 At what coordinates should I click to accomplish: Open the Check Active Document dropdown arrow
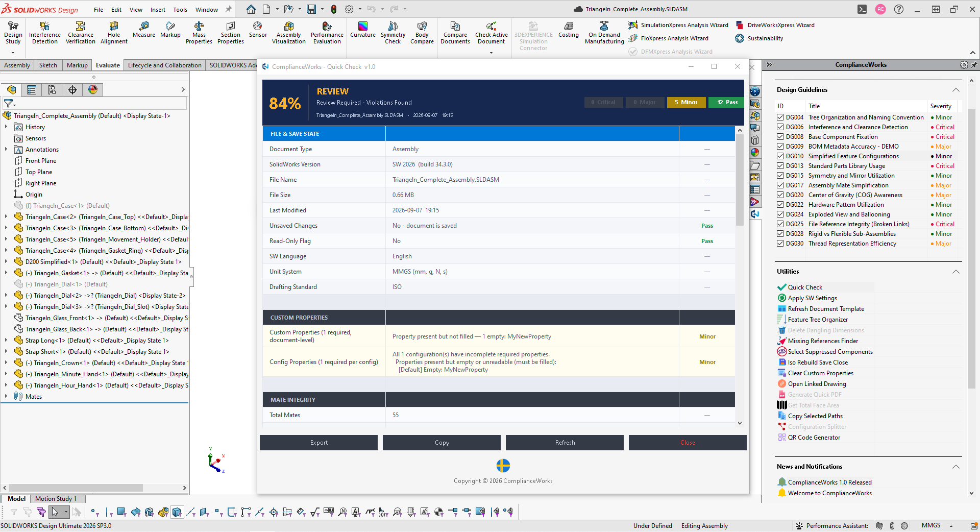[x=491, y=52]
